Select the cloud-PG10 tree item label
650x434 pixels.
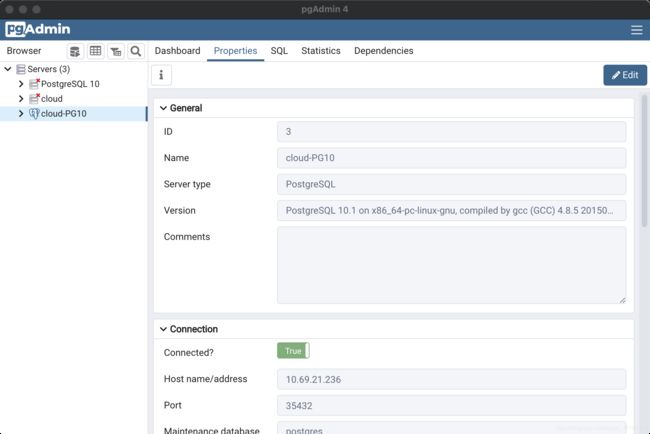pos(63,114)
